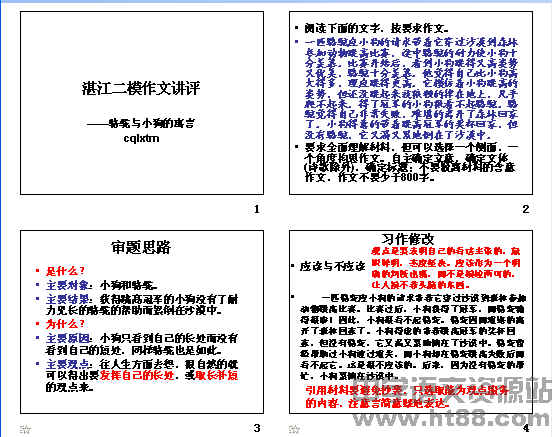Viewport: 552px width, 437px height.
Task: Click slide number 2 label
Action: coord(526,209)
